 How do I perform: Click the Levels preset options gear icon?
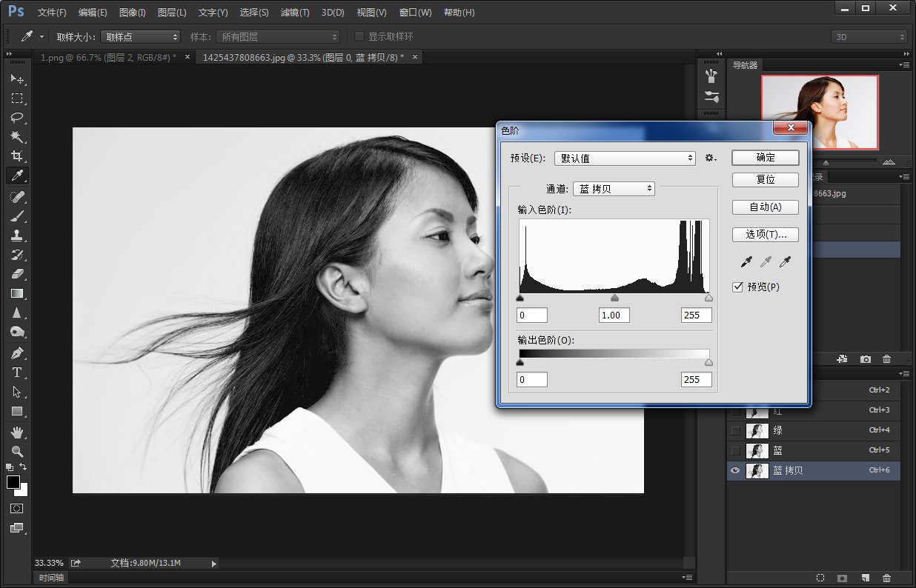(x=710, y=158)
